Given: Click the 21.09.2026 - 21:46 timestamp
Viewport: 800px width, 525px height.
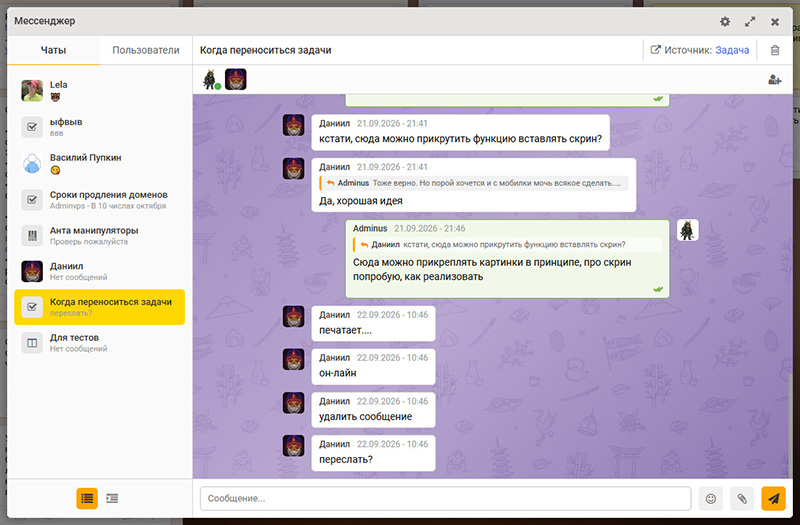Looking at the screenshot, I should (x=429, y=229).
